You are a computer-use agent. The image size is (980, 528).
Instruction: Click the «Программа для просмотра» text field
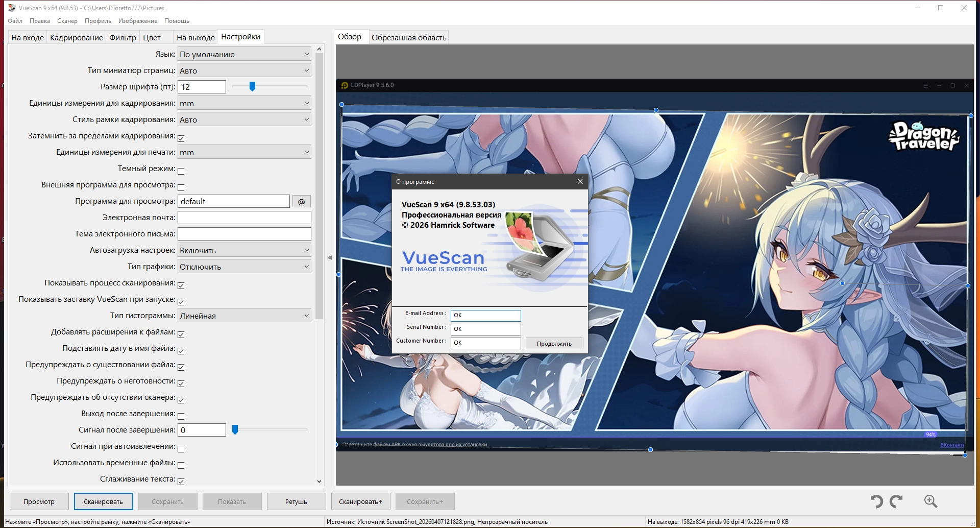click(234, 201)
